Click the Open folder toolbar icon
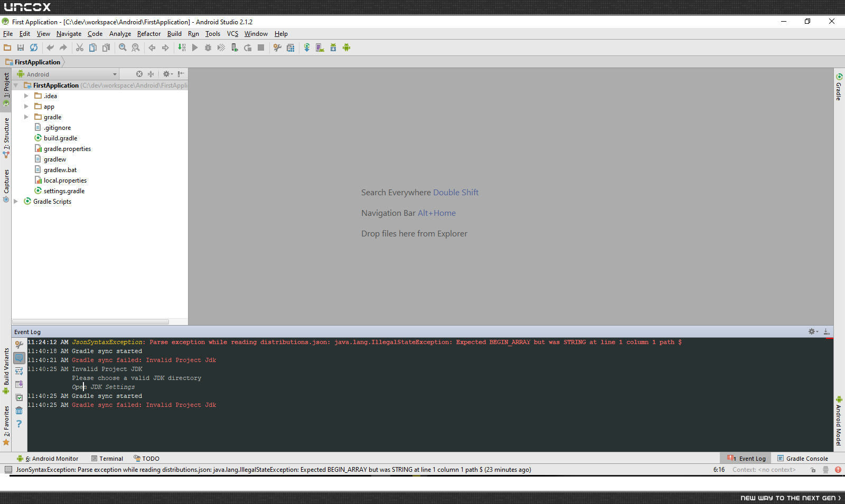The image size is (845, 504). point(7,47)
